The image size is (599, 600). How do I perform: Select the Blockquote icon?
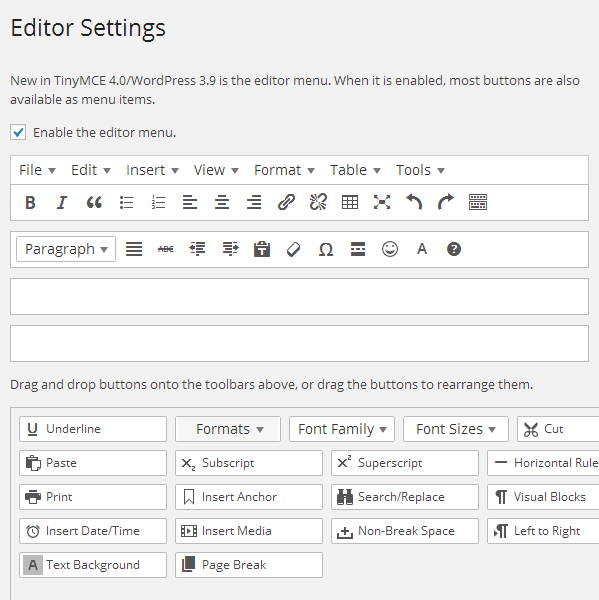(x=94, y=202)
